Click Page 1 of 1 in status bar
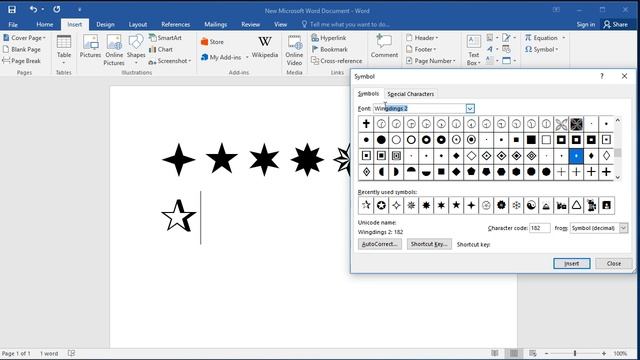 tap(16, 353)
